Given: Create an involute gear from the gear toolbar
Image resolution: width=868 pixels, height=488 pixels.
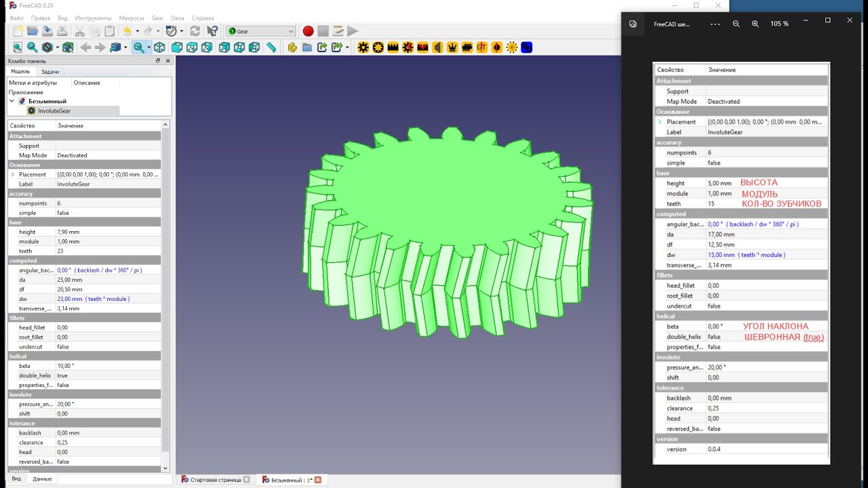Looking at the screenshot, I should (363, 47).
